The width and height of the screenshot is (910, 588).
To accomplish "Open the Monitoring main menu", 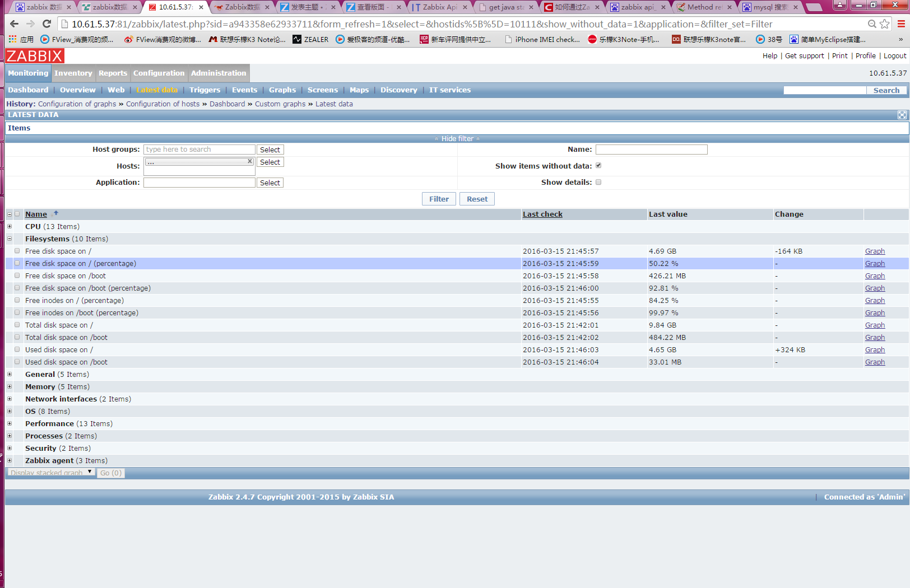I will [28, 73].
